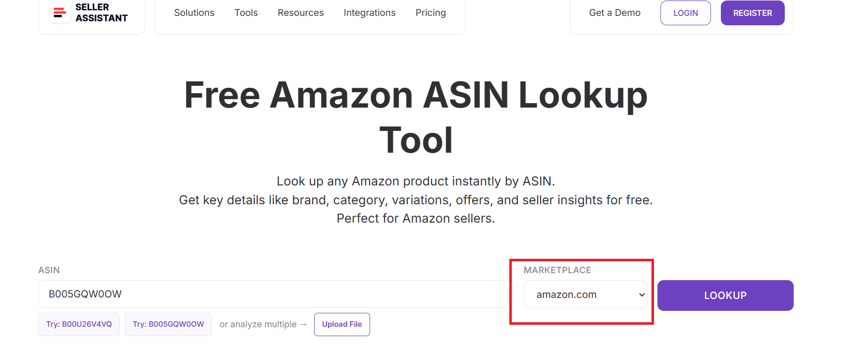Expand the Tools menu
Image resolution: width=868 pixels, height=353 pixels.
pyautogui.click(x=246, y=13)
